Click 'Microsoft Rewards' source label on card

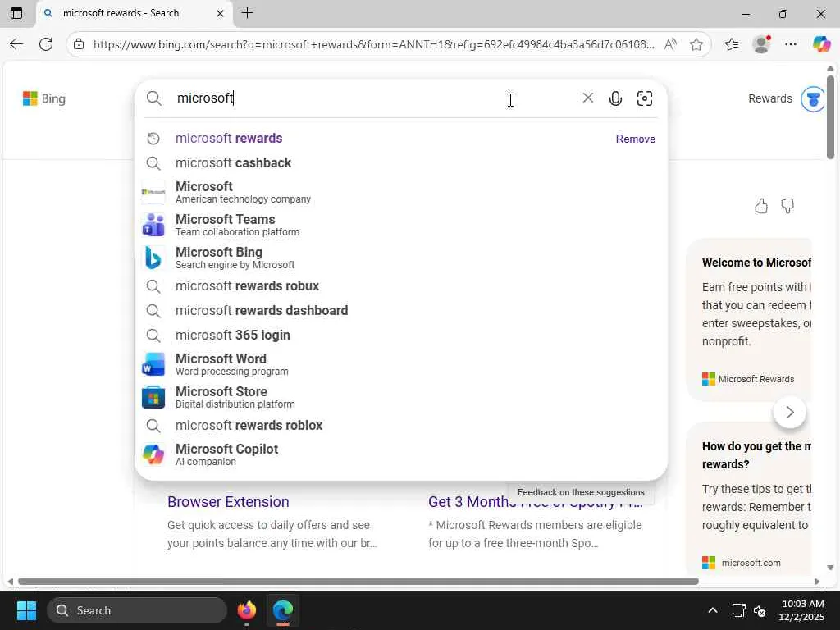[756, 379]
